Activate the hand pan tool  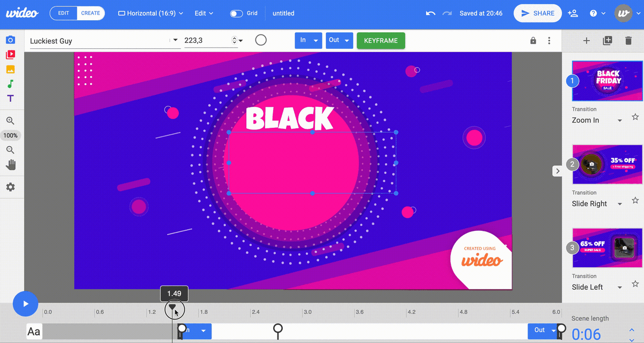click(10, 165)
